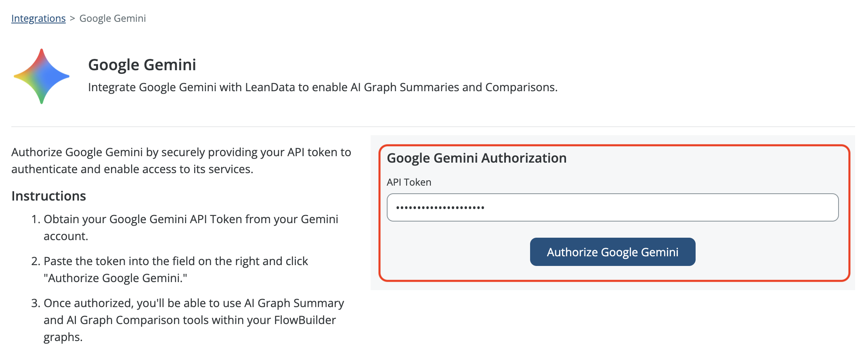Click the Authorize Google Gemini button
The image size is (868, 364).
point(612,252)
